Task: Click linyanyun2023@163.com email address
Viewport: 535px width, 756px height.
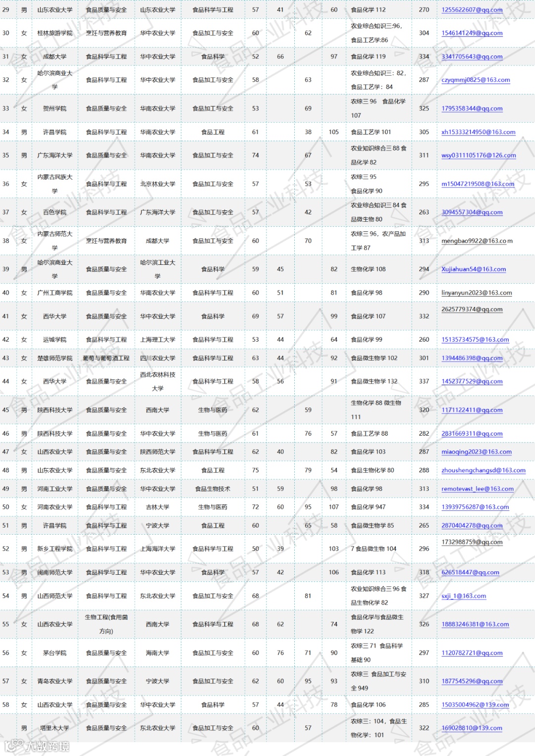Action: pyautogui.click(x=477, y=293)
